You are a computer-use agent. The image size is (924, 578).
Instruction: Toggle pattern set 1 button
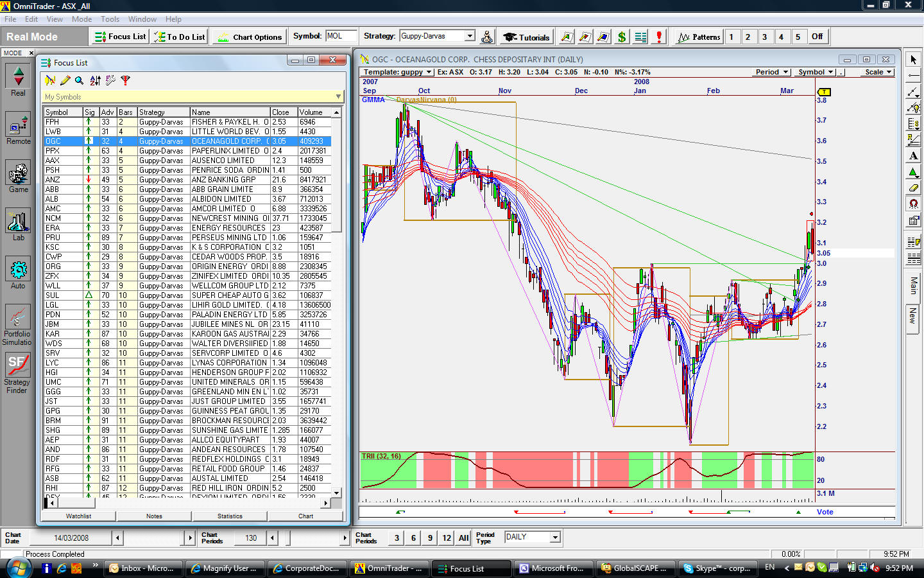(731, 37)
